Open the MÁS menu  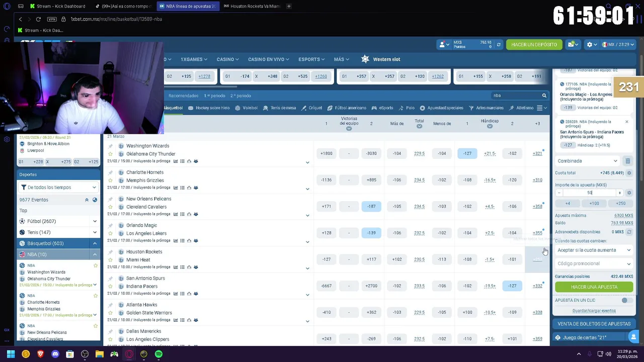tap(342, 59)
